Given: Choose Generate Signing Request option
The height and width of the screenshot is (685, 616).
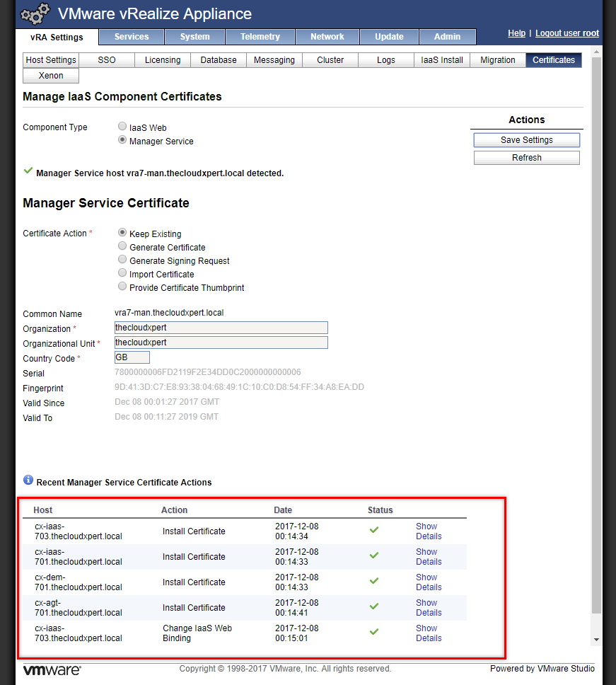Looking at the screenshot, I should click(x=122, y=260).
